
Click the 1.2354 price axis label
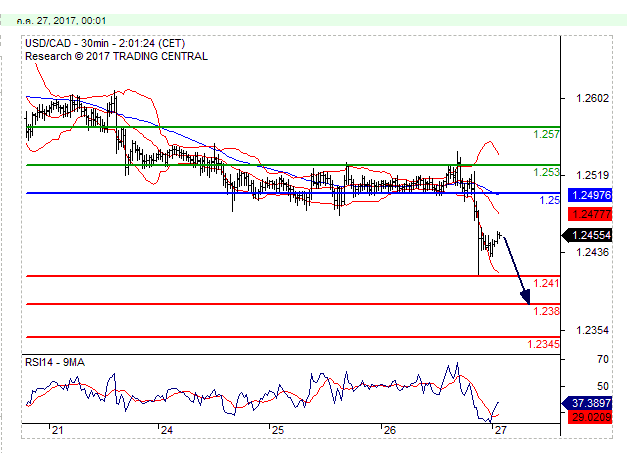coord(592,330)
